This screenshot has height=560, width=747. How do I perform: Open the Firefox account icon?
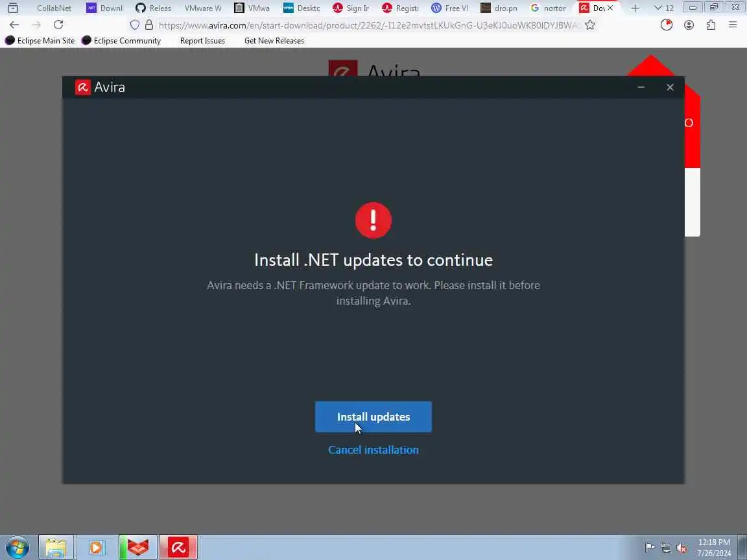click(x=689, y=25)
